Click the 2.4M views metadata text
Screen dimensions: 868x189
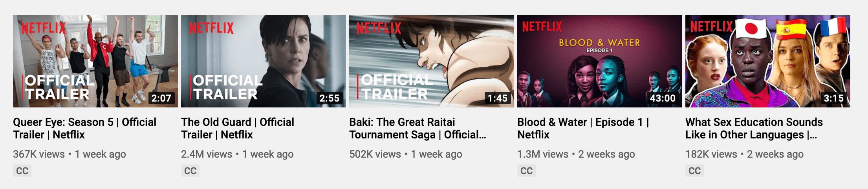207,154
